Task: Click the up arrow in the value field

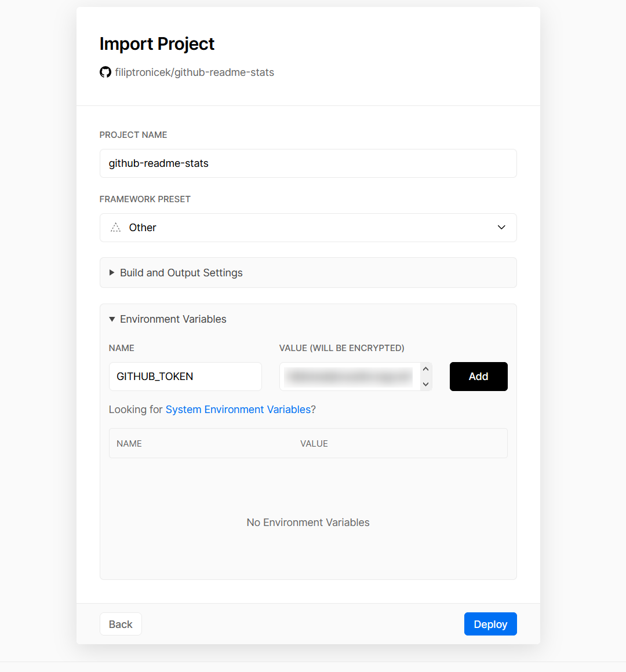Action: point(426,369)
